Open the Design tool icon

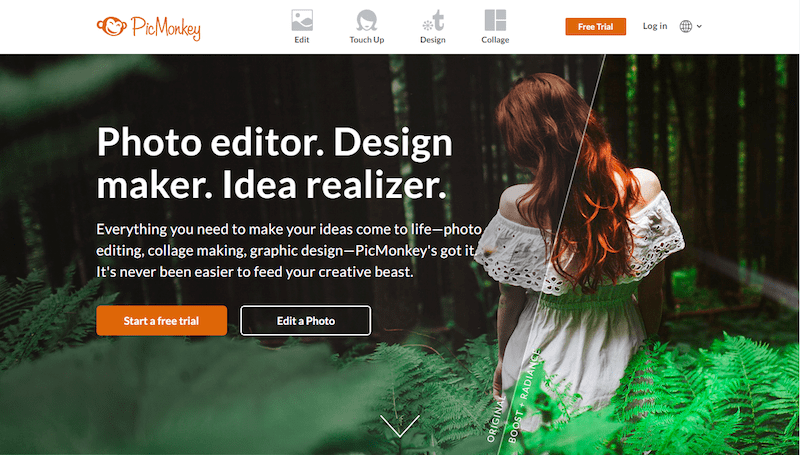pyautogui.click(x=434, y=20)
